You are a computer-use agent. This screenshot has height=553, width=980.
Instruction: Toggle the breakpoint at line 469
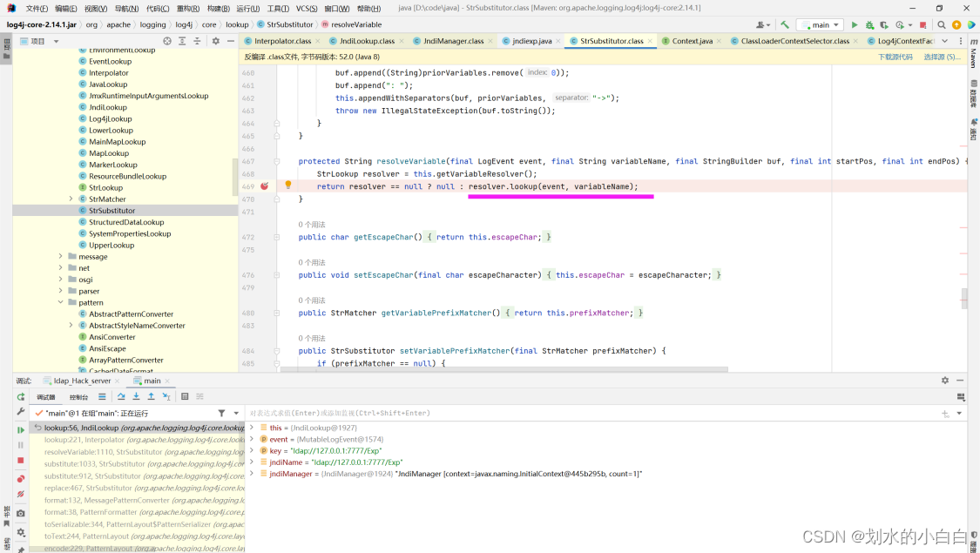coord(264,186)
